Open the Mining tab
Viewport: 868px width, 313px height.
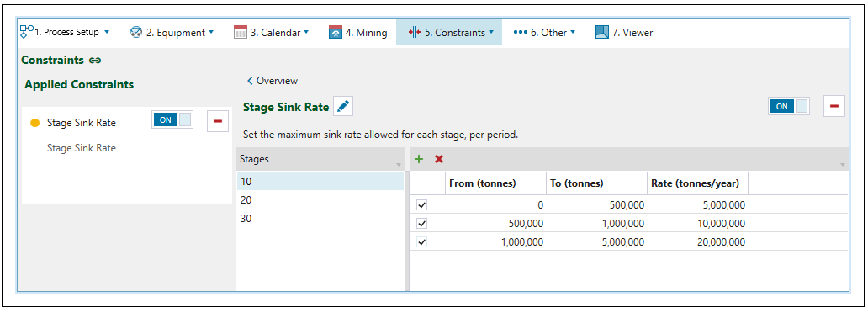click(357, 33)
